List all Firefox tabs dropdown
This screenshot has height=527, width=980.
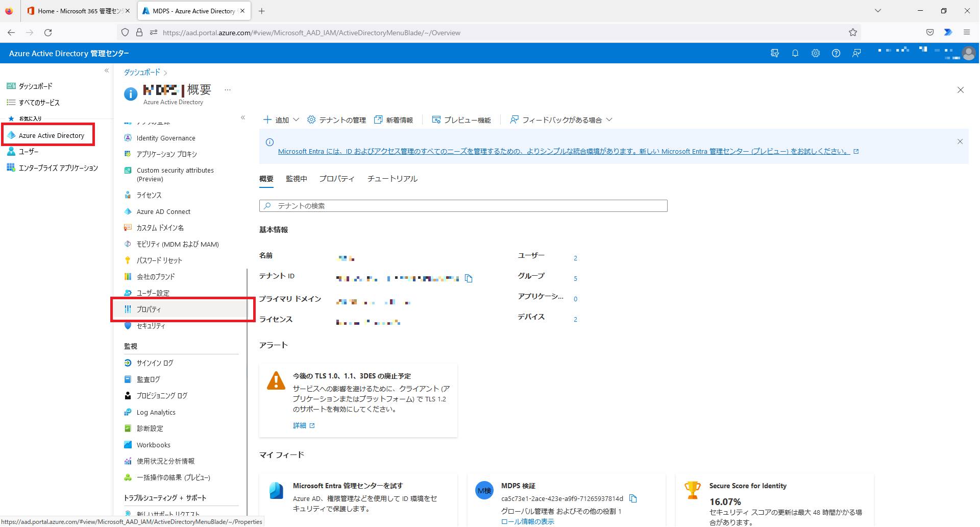pyautogui.click(x=878, y=11)
